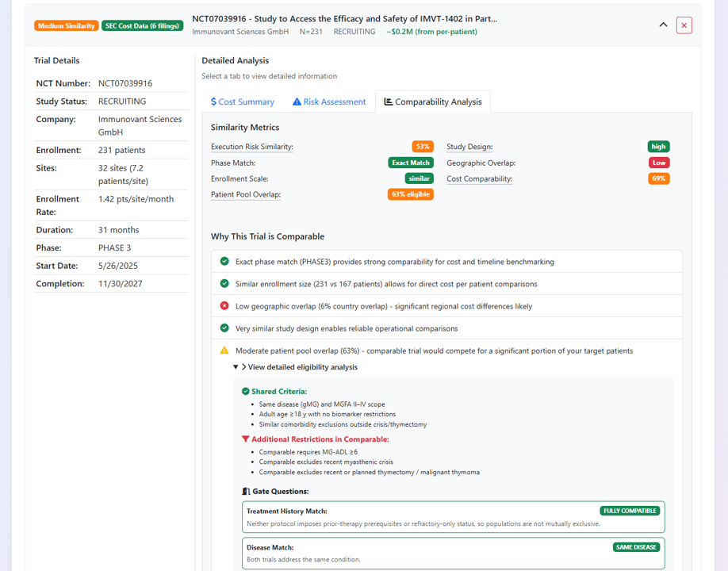728x571 pixels.
Task: Click the FULLY COMPATIBLE status badge
Action: (629, 511)
